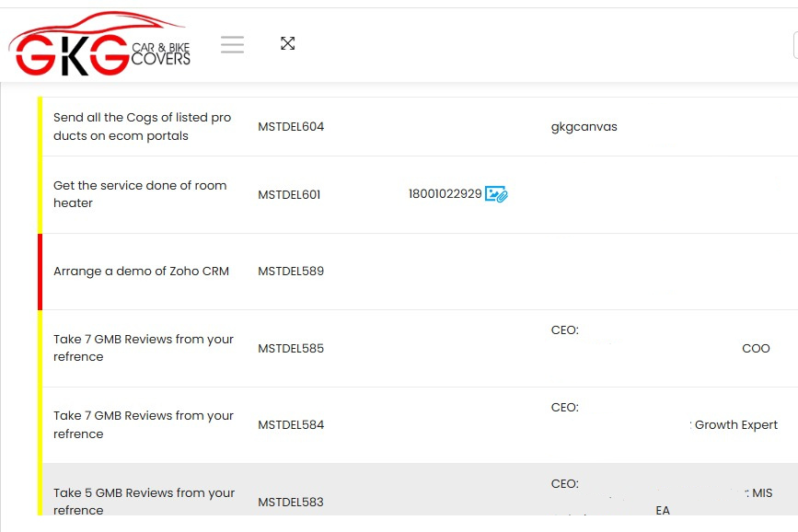Image resolution: width=798 pixels, height=532 pixels.
Task: Click the gkgcanvas remark text
Action: click(584, 127)
